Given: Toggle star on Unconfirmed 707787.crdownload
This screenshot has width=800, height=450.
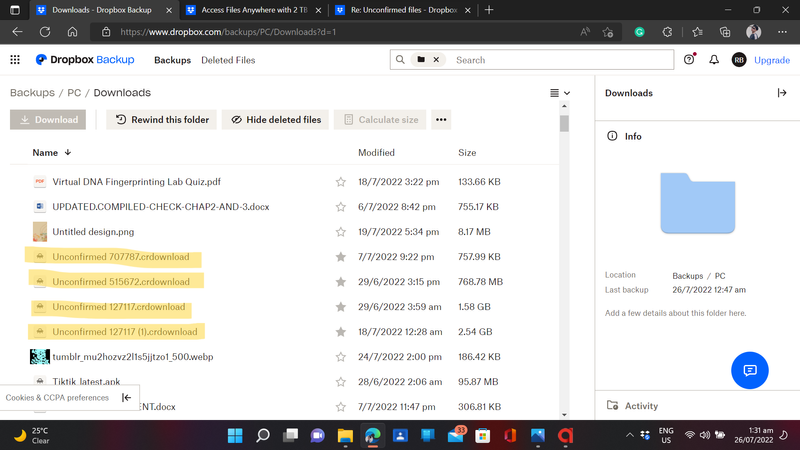Looking at the screenshot, I should click(341, 257).
